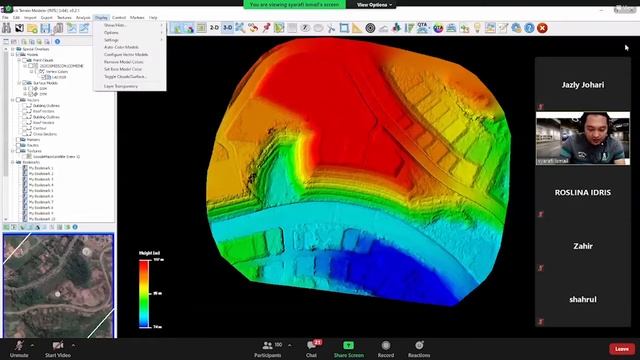Screen dimensions: 640x360
Task: Switch the view to 3-D mode
Action: [x=227, y=28]
